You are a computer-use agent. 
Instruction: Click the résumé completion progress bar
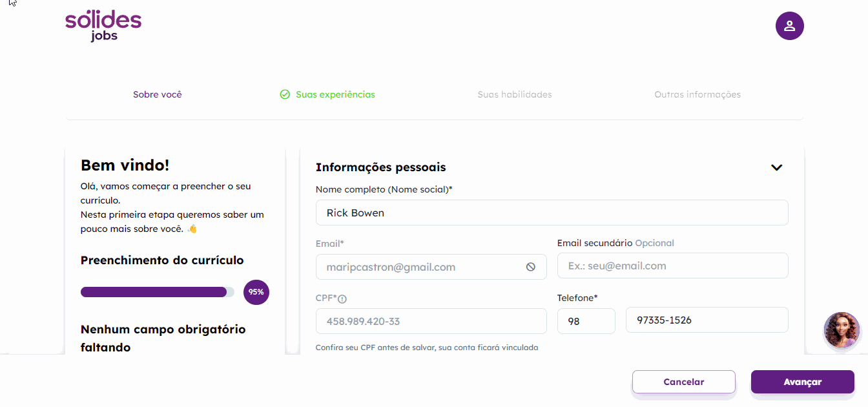point(158,292)
